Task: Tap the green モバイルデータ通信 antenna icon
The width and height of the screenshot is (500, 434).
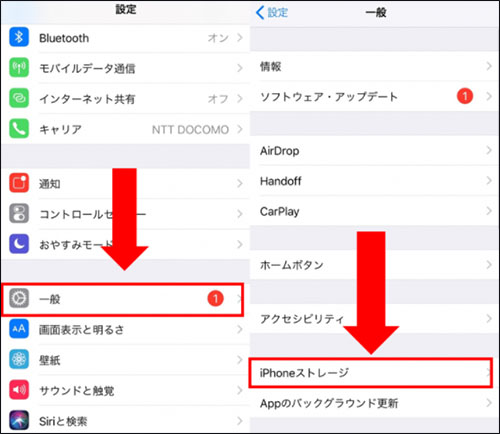Action: tap(19, 67)
